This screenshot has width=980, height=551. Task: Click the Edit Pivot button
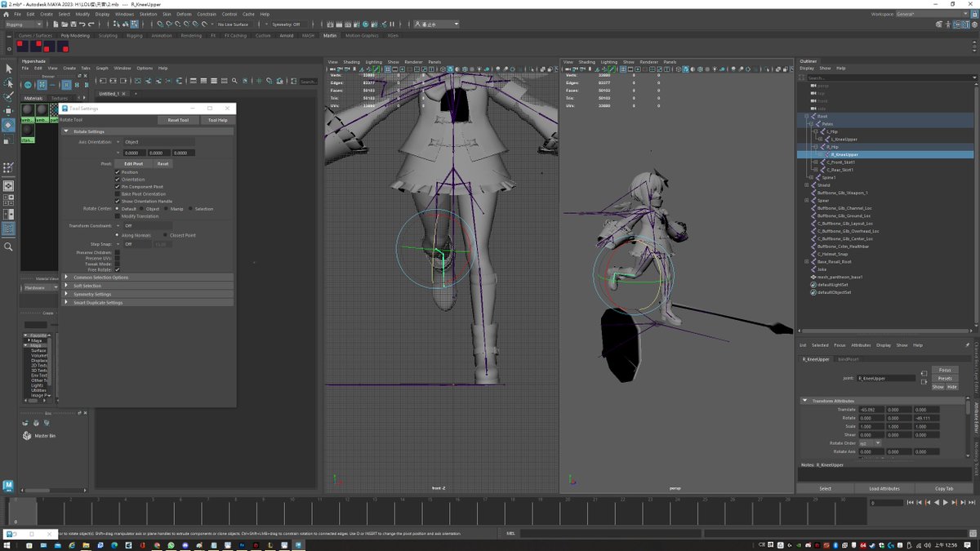(133, 163)
